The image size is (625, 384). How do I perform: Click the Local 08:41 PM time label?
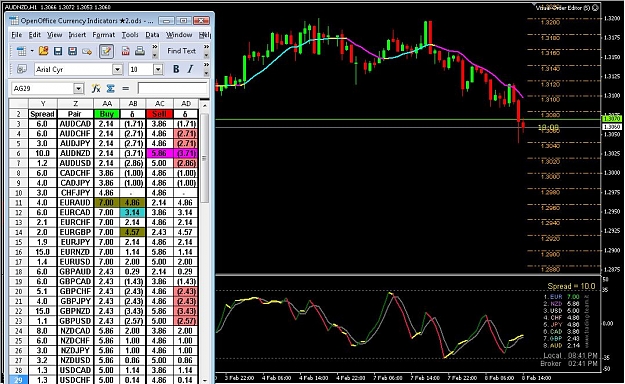570,355
